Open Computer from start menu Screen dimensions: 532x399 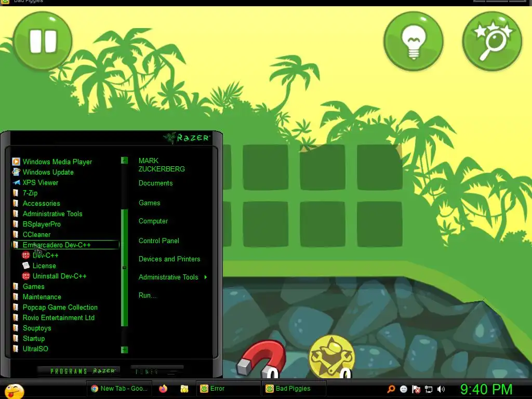click(x=153, y=221)
